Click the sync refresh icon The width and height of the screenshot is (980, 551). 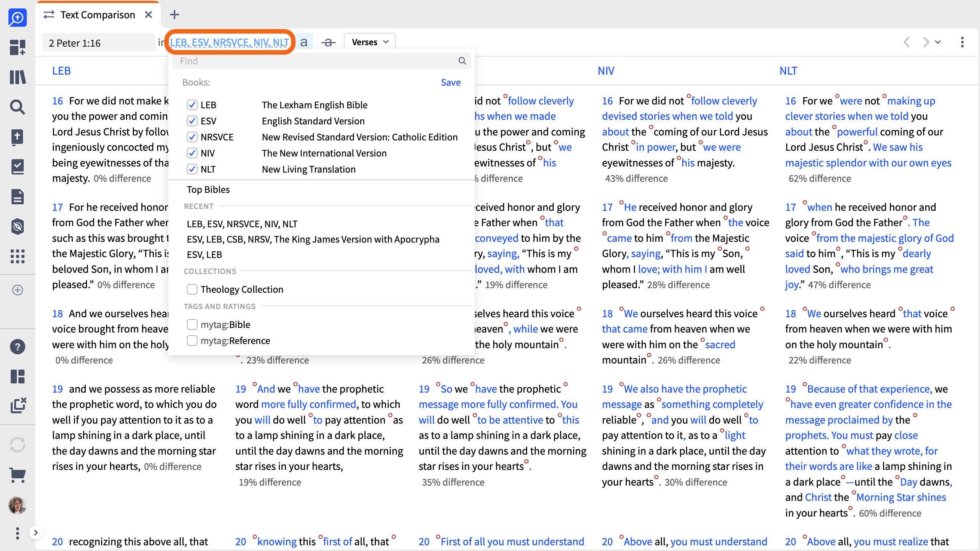point(18,445)
